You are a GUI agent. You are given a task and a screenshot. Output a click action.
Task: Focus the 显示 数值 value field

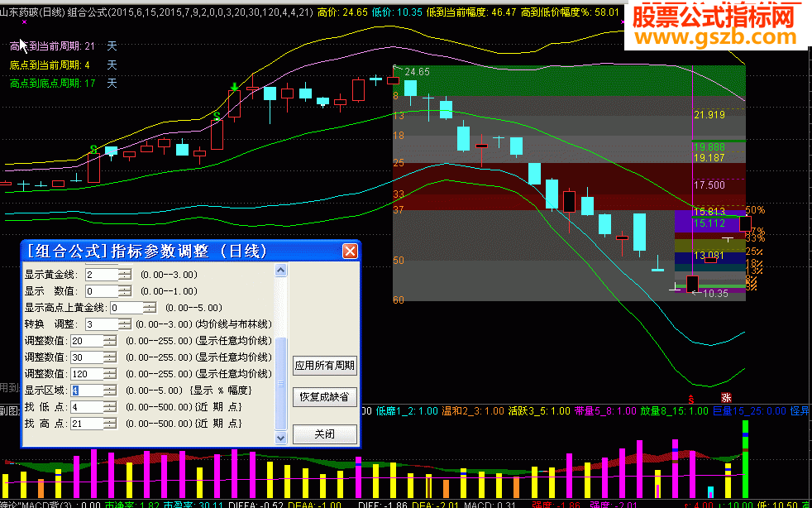102,291
